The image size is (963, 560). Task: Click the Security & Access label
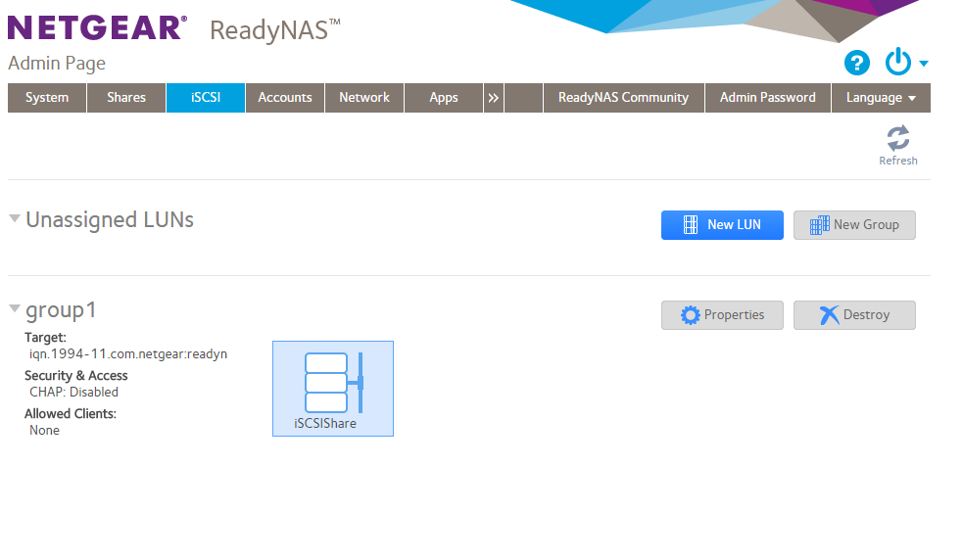click(x=76, y=376)
